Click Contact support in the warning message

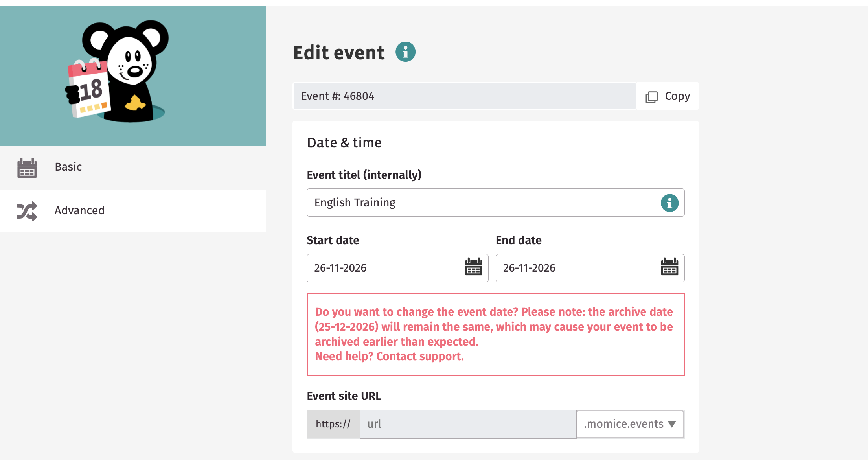(x=419, y=356)
